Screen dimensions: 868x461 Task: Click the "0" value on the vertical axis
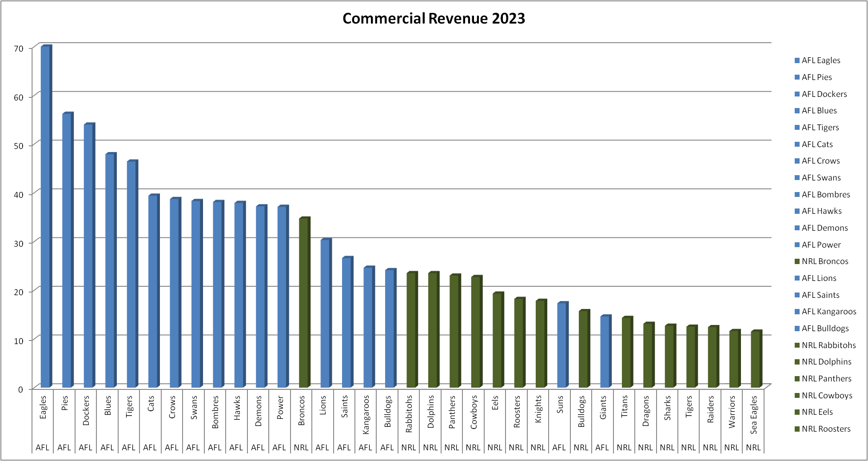(20, 389)
